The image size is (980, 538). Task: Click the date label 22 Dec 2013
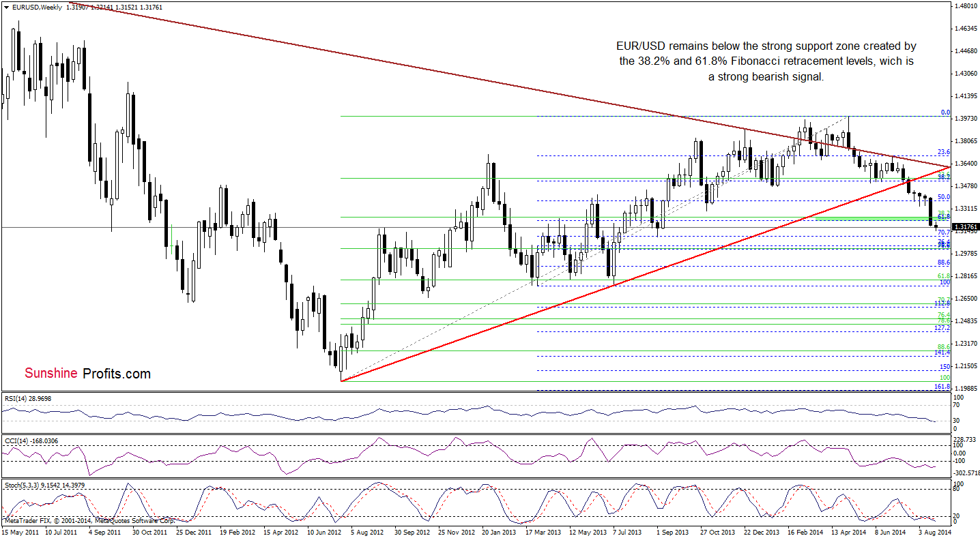763,530
